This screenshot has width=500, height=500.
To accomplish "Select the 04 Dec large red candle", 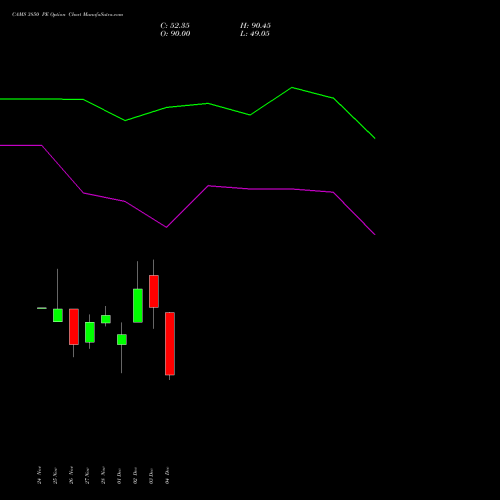I will point(170,344).
